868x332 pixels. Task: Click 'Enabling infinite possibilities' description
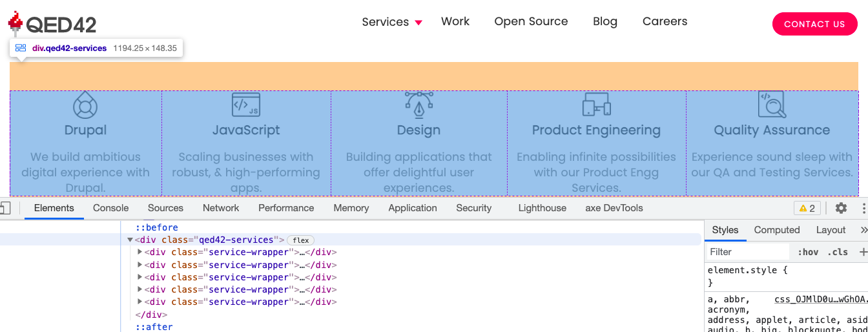point(596,172)
